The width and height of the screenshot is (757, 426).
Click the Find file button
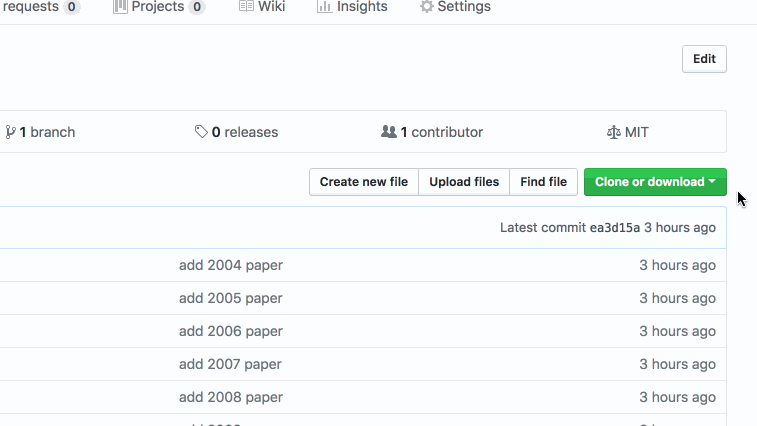pyautogui.click(x=544, y=182)
